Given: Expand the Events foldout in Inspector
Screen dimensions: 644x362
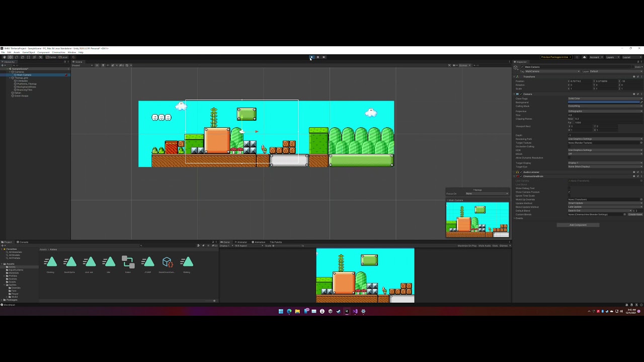Looking at the screenshot, I should pyautogui.click(x=514, y=218).
